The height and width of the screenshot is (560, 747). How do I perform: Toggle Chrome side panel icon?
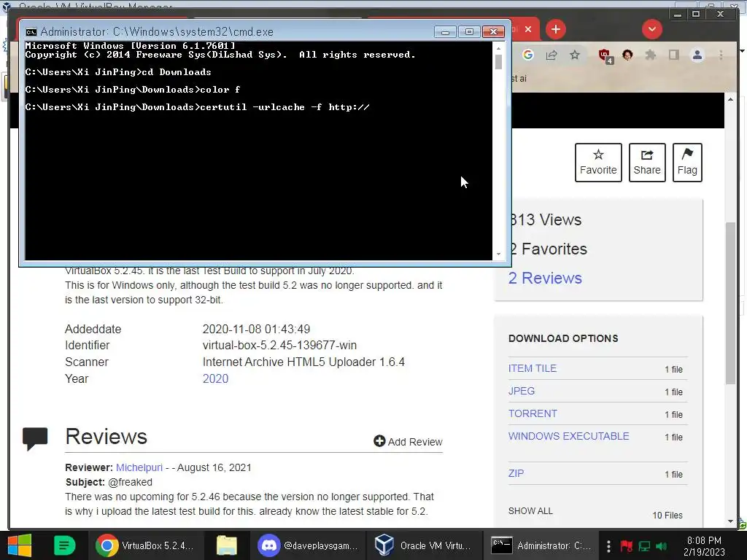tap(673, 55)
